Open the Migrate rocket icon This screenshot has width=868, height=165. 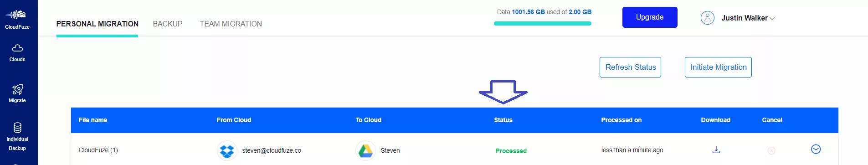pos(17,89)
